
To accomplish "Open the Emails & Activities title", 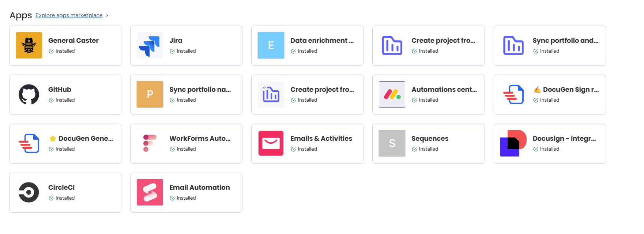I will click(321, 139).
